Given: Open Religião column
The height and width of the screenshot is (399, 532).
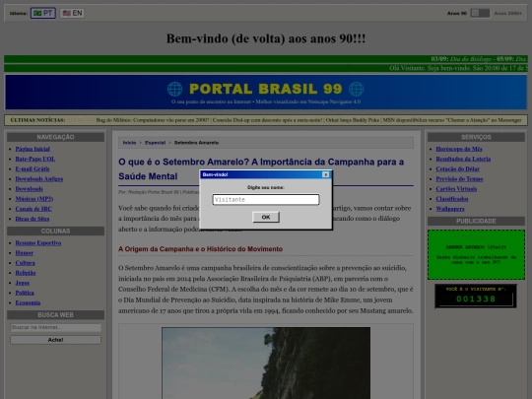Looking at the screenshot, I should tap(26, 273).
